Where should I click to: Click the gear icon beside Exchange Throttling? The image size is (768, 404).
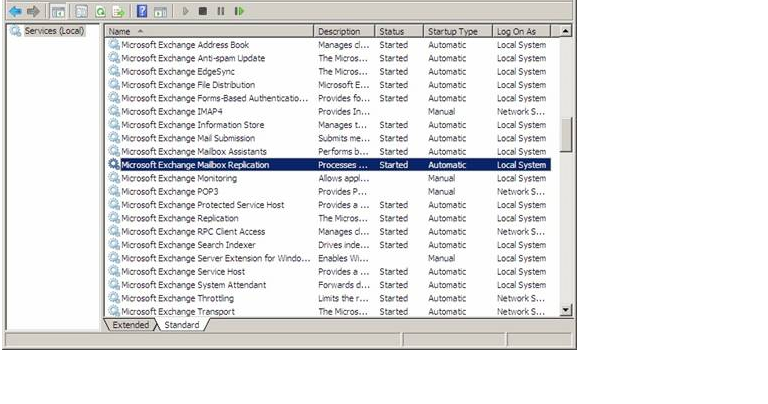pyautogui.click(x=114, y=298)
